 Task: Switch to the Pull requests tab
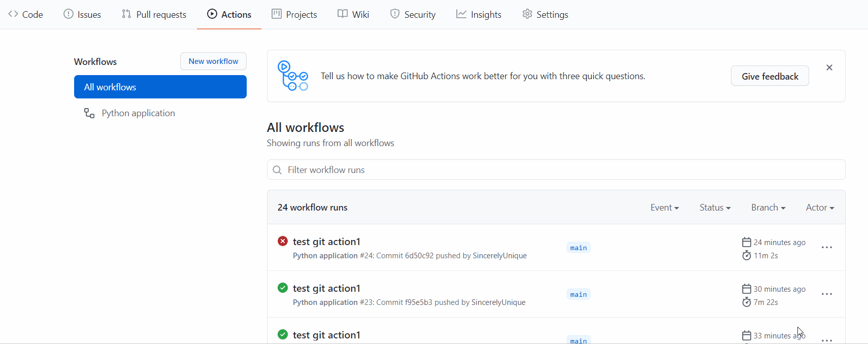[154, 15]
